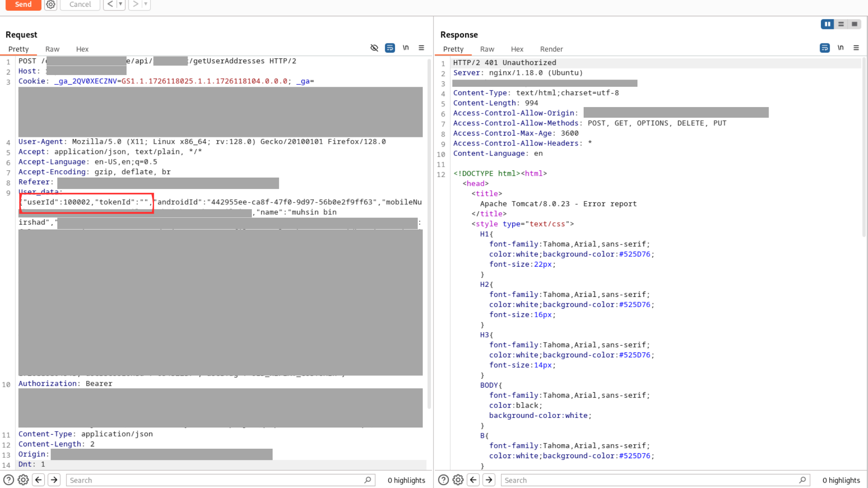Image resolution: width=868 pixels, height=488 pixels.
Task: Click magnifier icon in Response search
Action: [x=802, y=480]
